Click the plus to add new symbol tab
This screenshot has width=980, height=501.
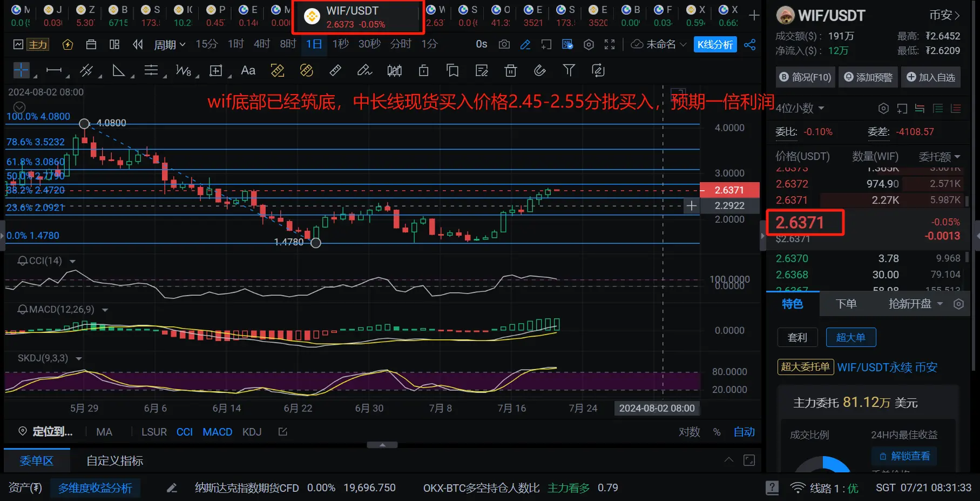coord(754,16)
